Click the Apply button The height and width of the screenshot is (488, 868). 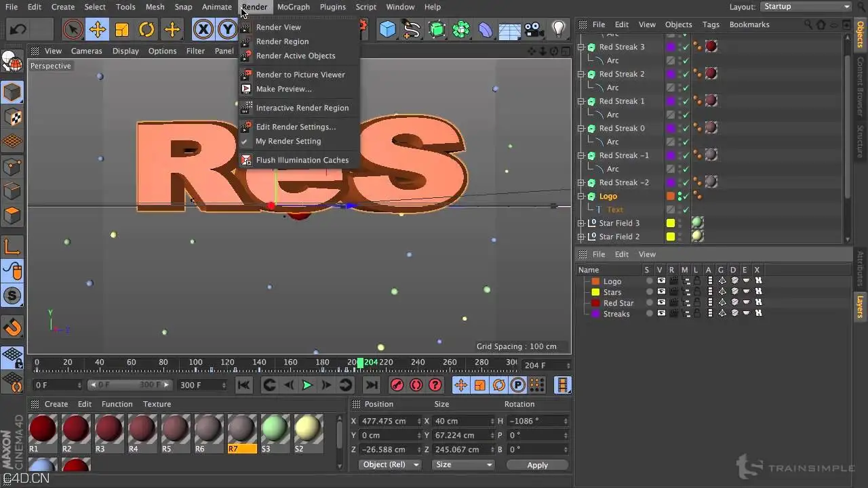pos(537,465)
